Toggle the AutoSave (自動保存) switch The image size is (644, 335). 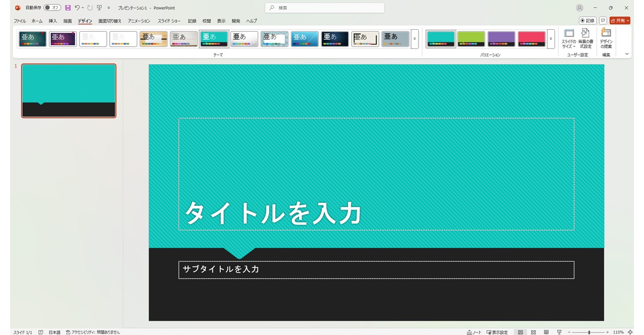[52, 8]
